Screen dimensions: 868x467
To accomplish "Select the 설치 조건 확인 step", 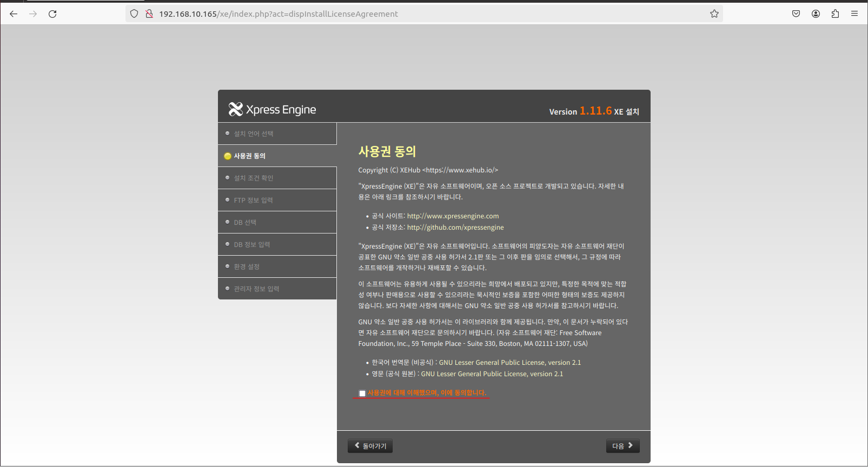I will [x=277, y=178].
